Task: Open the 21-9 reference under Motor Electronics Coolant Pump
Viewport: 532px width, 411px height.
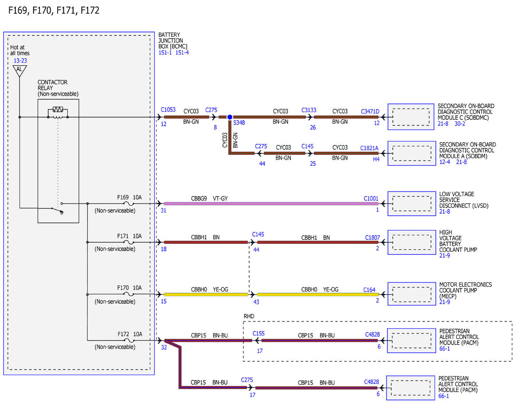Action: click(445, 302)
